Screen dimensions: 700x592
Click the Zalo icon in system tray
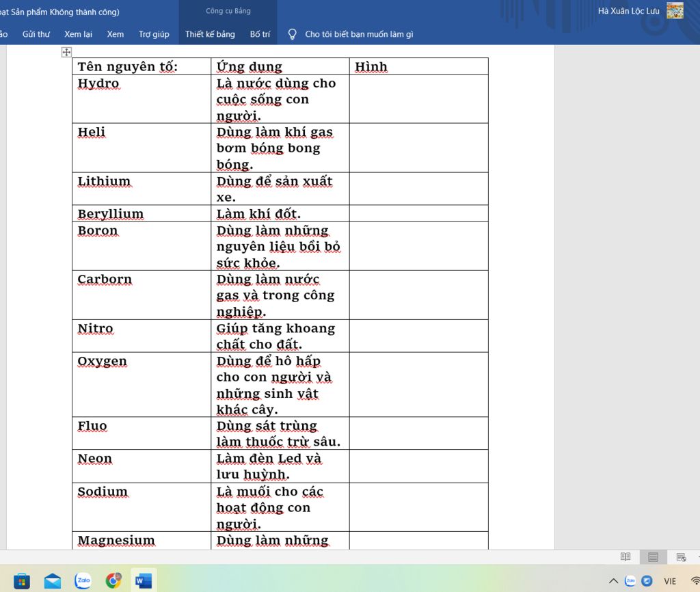tap(630, 581)
